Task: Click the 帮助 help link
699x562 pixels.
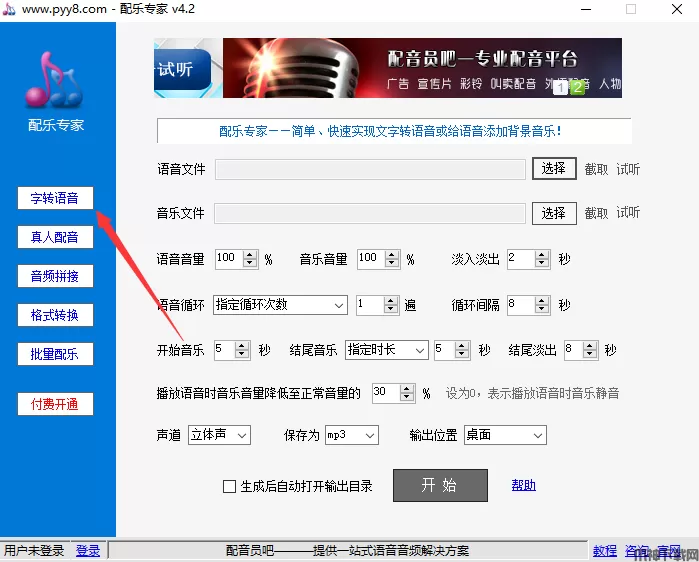Action: (x=523, y=485)
